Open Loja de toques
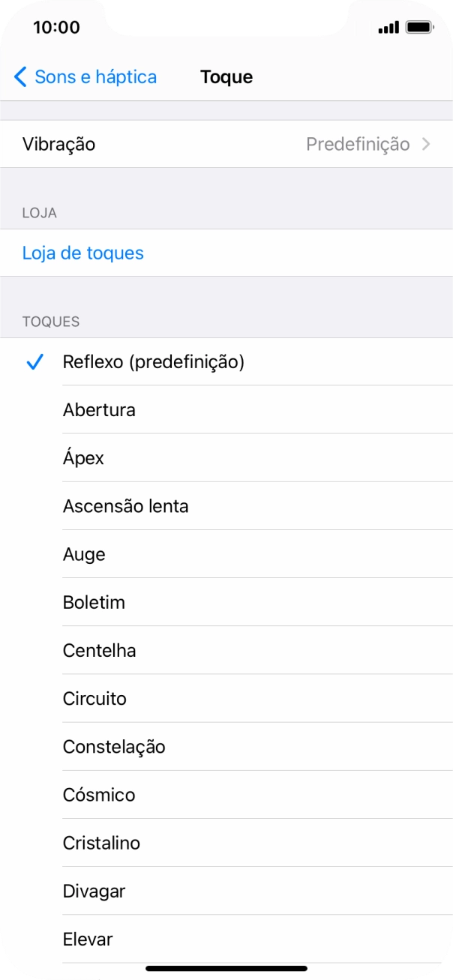The image size is (453, 980). coord(83,253)
